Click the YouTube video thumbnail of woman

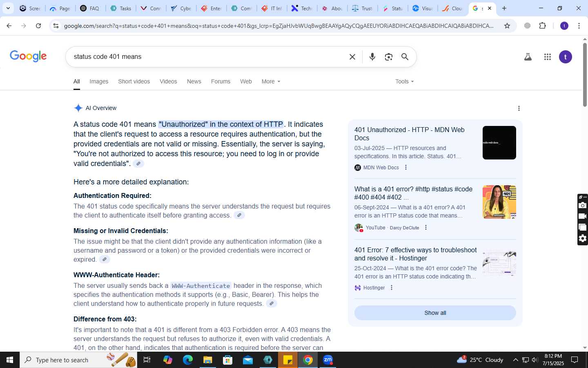(x=499, y=202)
